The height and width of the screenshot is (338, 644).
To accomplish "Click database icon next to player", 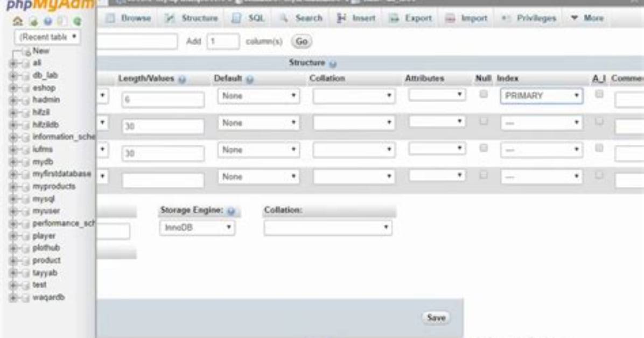I will [x=26, y=237].
